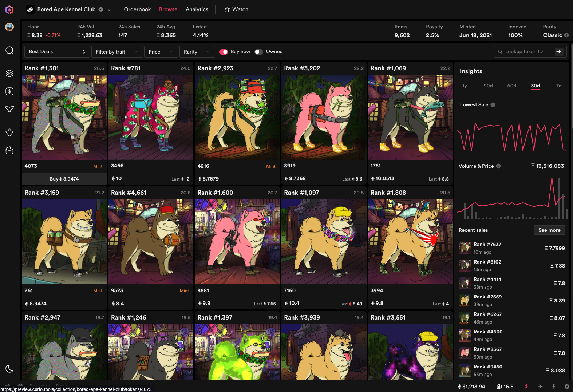Click the info icon next to Lowest Sale
This screenshot has width=573, height=392.
click(493, 105)
